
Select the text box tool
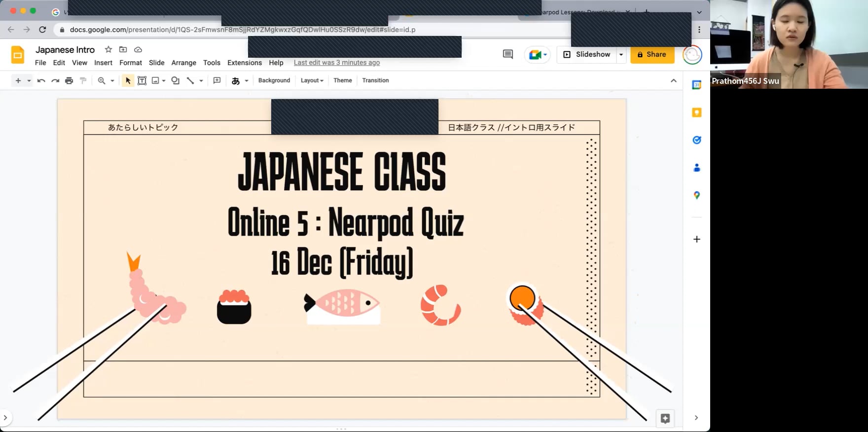(142, 80)
